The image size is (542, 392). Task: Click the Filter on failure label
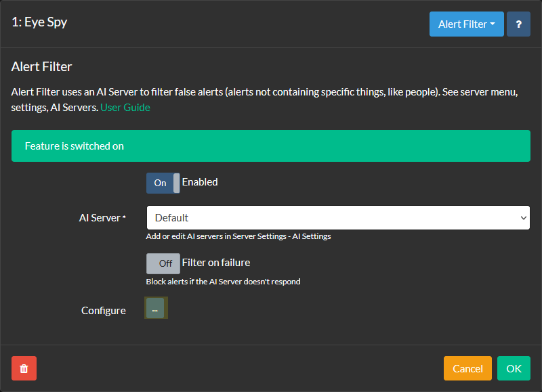click(215, 263)
